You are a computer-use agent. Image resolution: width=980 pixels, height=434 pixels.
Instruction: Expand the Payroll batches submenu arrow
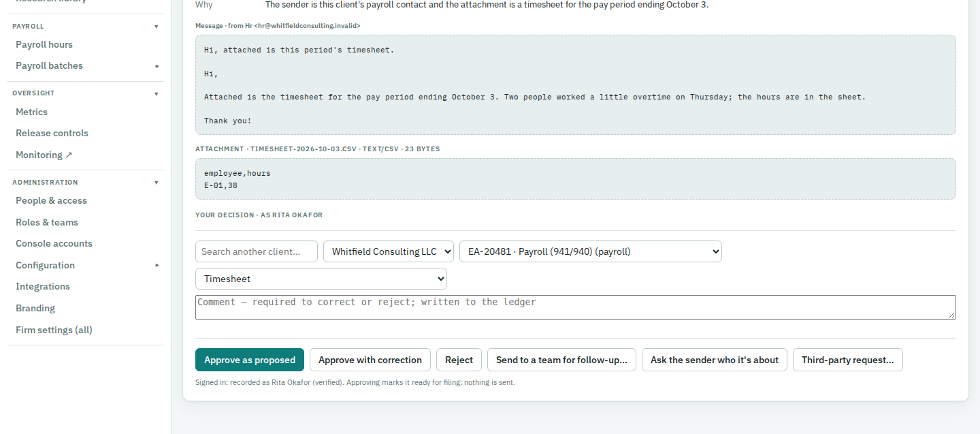[157, 66]
